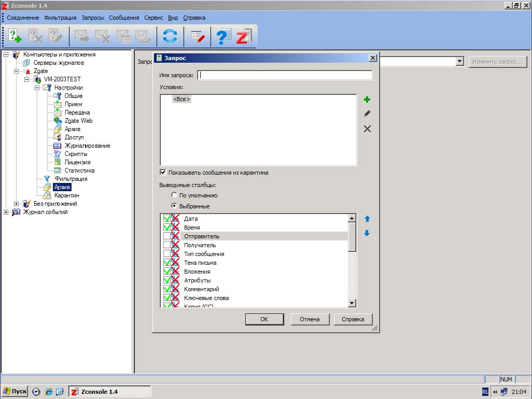Check Отправитель column checkbox
This screenshot has height=399, width=532.
pyautogui.click(x=167, y=236)
